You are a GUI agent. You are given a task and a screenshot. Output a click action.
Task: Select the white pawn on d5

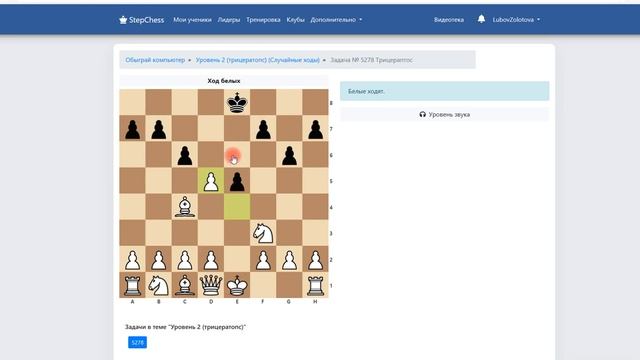211,181
